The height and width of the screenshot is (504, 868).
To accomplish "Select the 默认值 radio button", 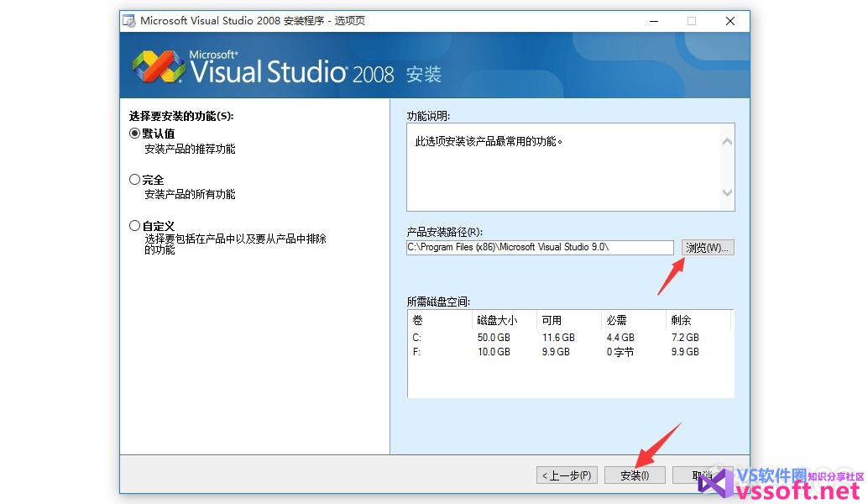I will point(134,134).
